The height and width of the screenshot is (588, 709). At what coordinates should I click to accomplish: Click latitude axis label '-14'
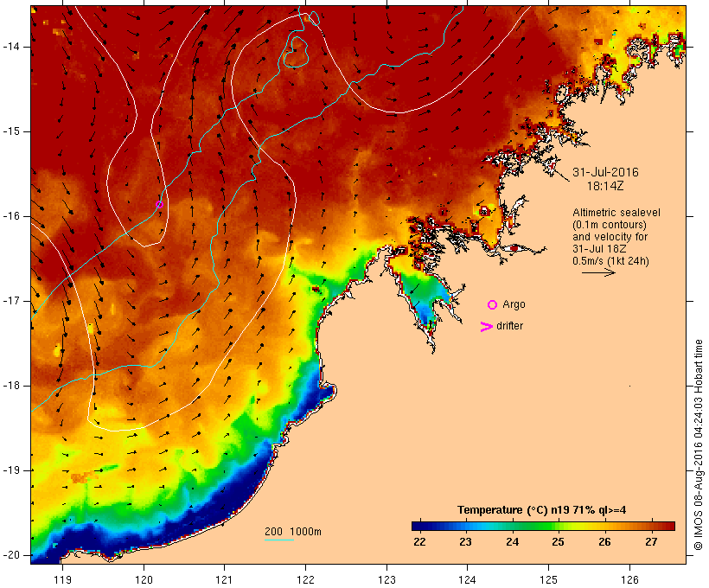click(x=11, y=47)
